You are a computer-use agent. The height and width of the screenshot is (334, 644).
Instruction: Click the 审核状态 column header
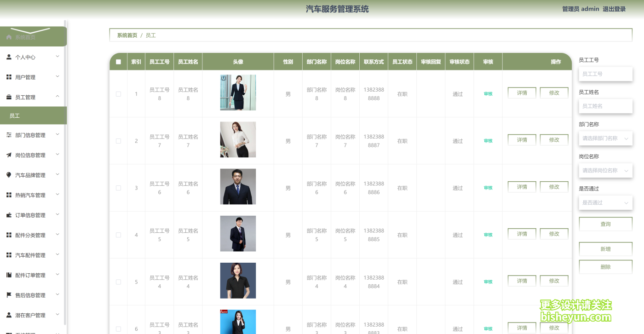[460, 62]
